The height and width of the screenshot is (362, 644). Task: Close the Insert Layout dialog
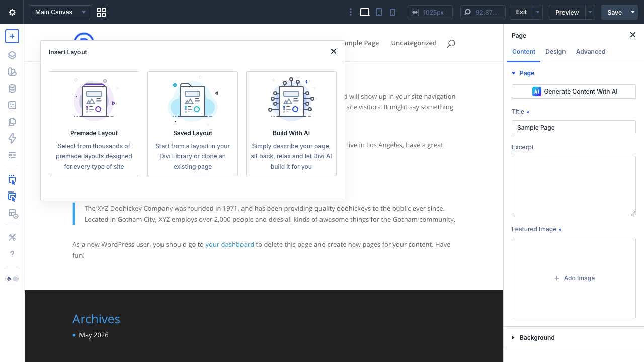tap(334, 51)
